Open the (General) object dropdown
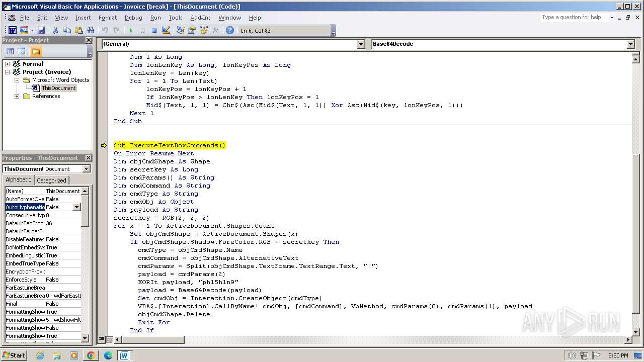Image resolution: width=644 pixels, height=362 pixels. pyautogui.click(x=361, y=44)
